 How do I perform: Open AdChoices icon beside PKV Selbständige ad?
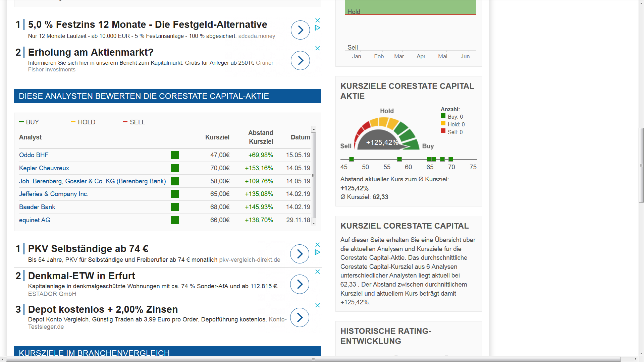pyautogui.click(x=318, y=252)
